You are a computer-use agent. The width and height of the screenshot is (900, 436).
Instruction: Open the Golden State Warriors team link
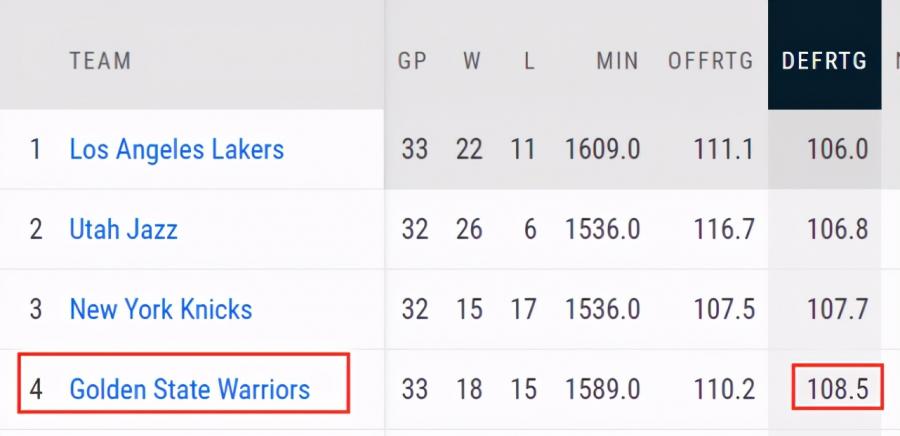point(189,389)
